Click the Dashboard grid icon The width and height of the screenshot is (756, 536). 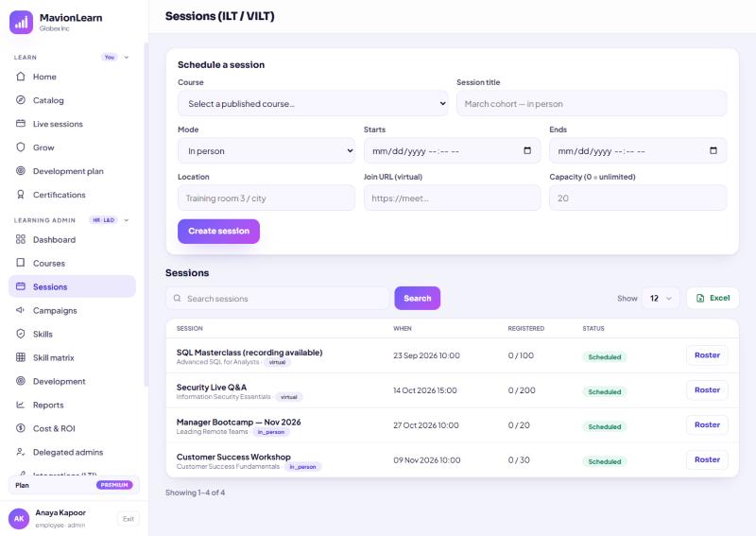click(21, 239)
